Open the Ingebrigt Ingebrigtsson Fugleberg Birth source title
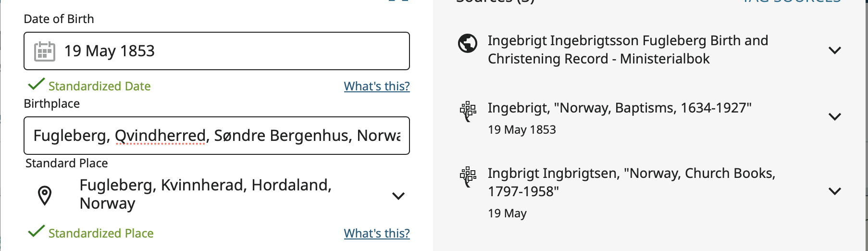 coord(628,50)
